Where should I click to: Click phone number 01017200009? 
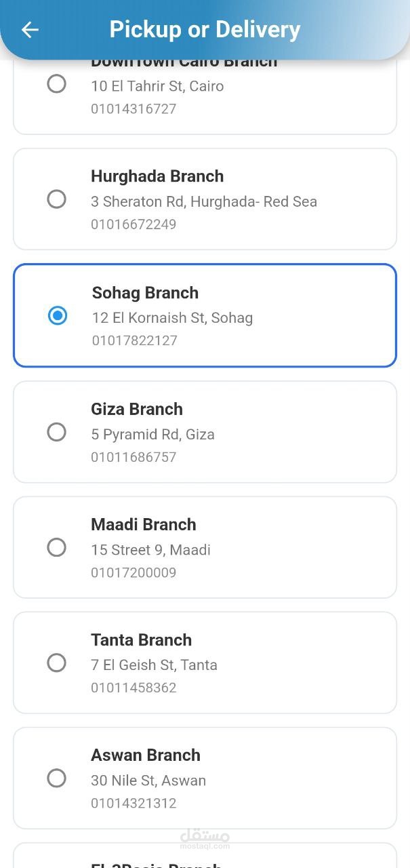pos(134,572)
